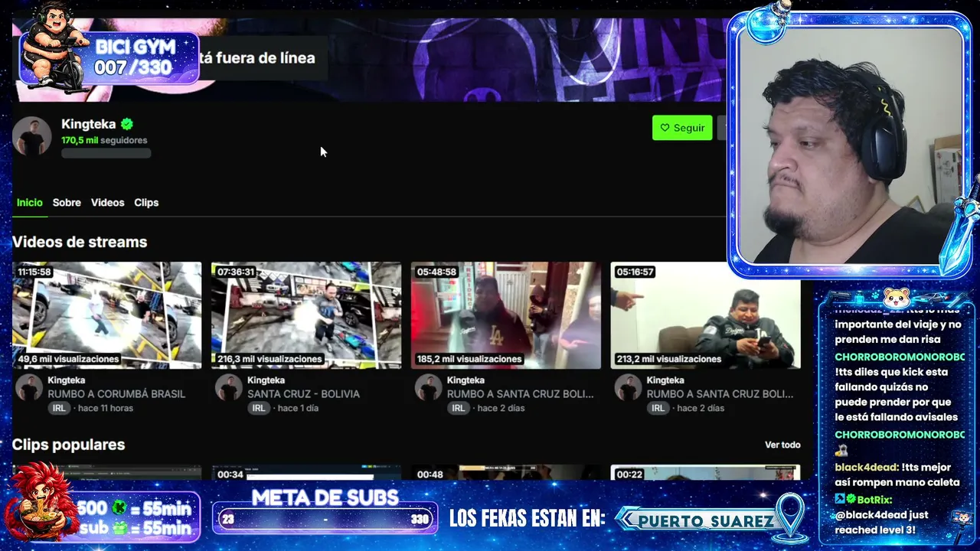
Task: Click the streamer webcam feed
Action: (x=850, y=145)
